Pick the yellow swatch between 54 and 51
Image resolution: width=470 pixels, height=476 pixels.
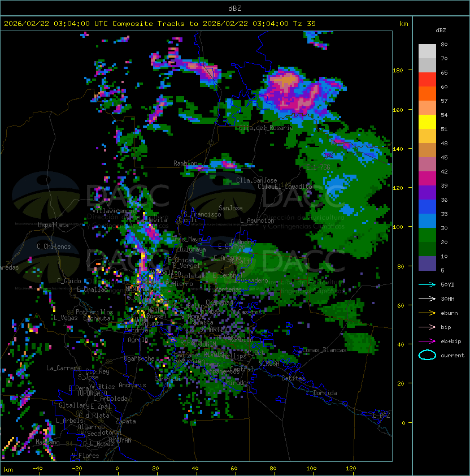point(427,122)
